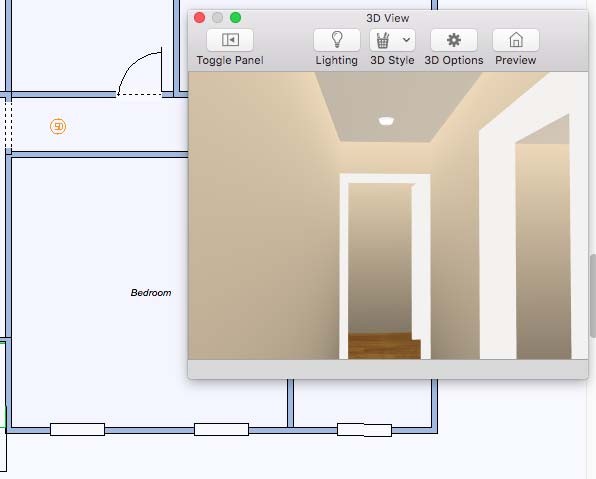
Task: Click the ceiling light in the 3D view
Action: click(386, 121)
